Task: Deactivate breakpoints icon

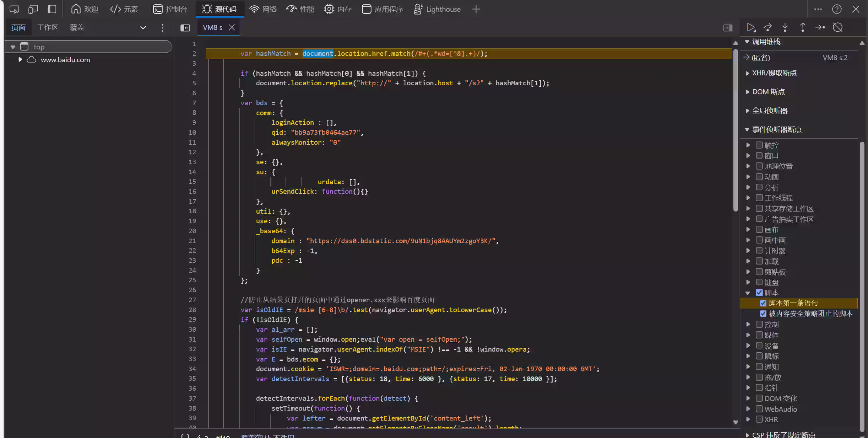Action: 838,27
